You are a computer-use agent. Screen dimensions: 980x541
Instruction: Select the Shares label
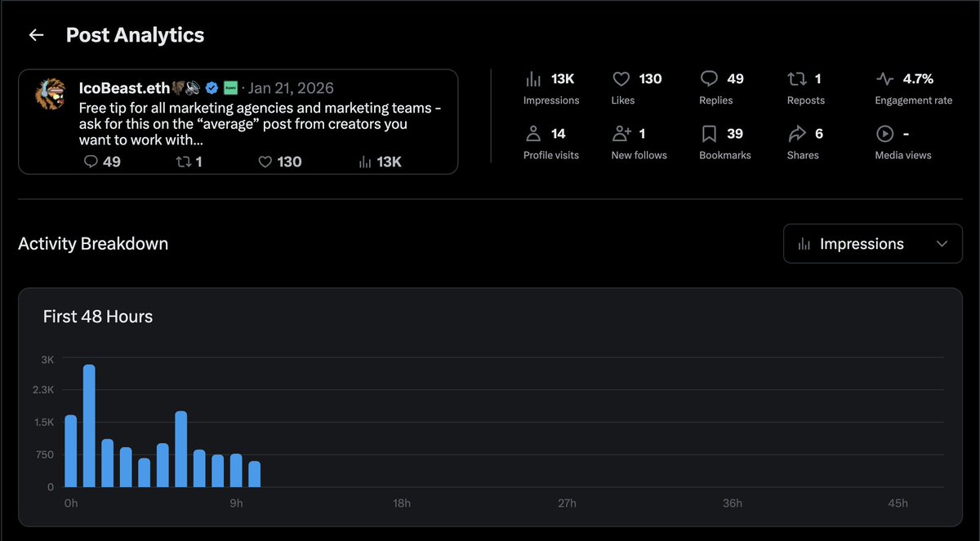pos(803,155)
